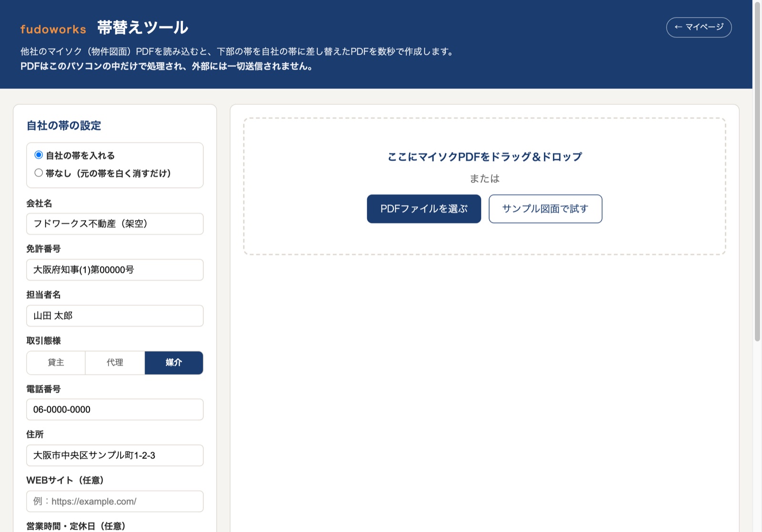This screenshot has width=762, height=532.
Task: Click PDFファイルを選ぶ button
Action: pyautogui.click(x=424, y=209)
